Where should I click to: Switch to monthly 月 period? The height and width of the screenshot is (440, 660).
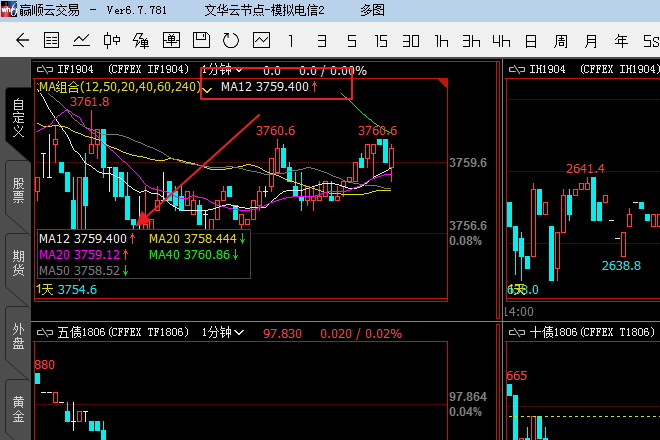point(591,41)
